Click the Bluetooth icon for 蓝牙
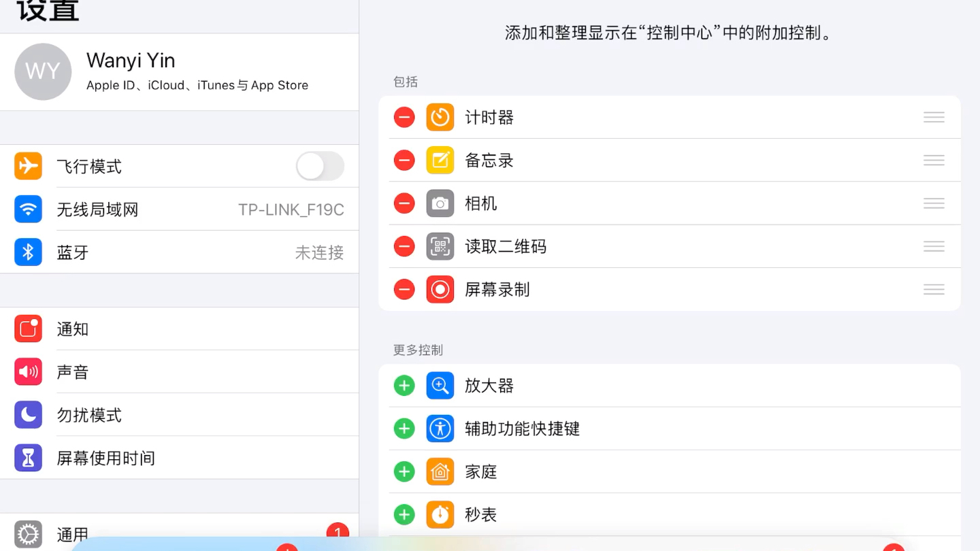The image size is (980, 551). click(x=28, y=252)
